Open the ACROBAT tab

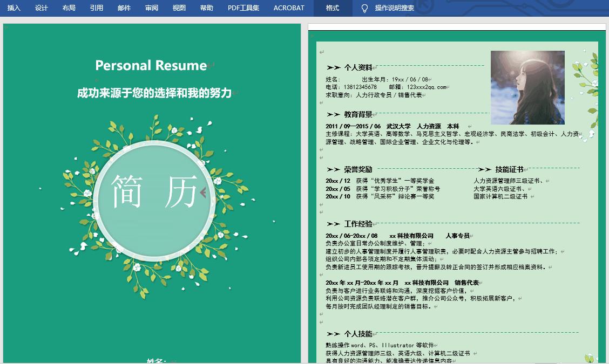[290, 8]
